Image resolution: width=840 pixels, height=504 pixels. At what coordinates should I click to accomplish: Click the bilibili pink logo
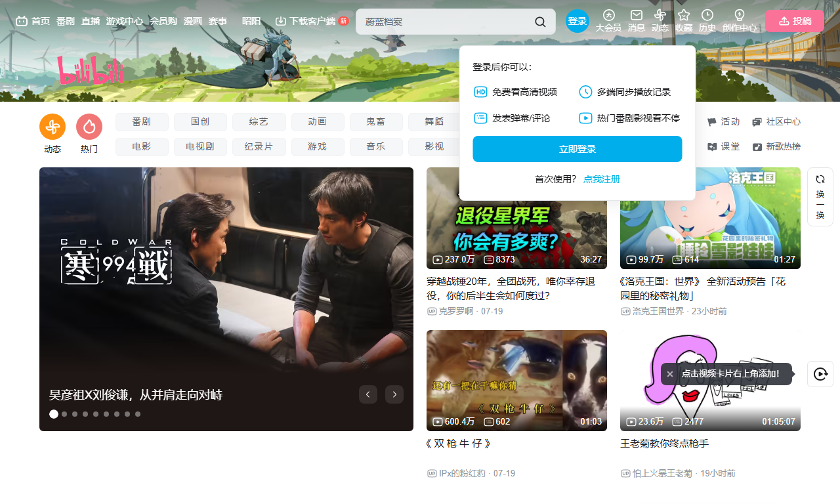click(91, 70)
